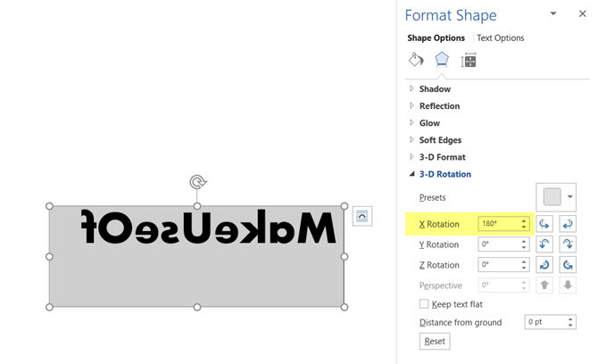Decrease Z Rotation with spinner down arrow
Screen dimensions: 598x364
point(524,268)
